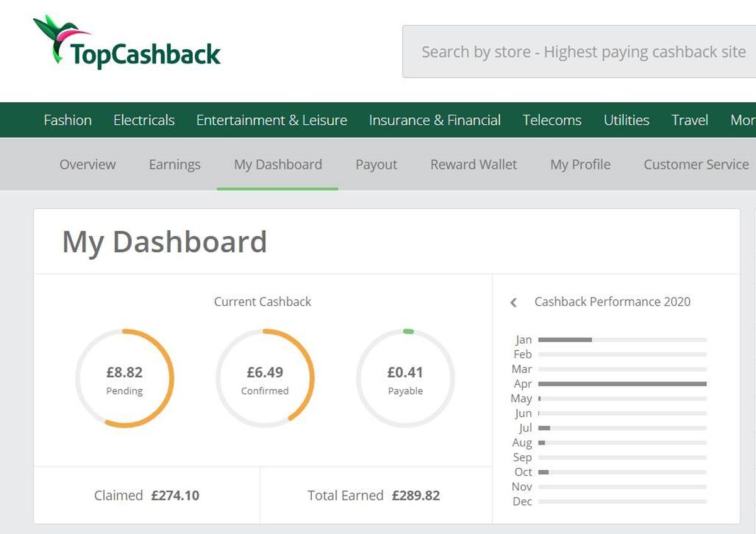Open the Telecoms category
756x534 pixels.
tap(552, 120)
